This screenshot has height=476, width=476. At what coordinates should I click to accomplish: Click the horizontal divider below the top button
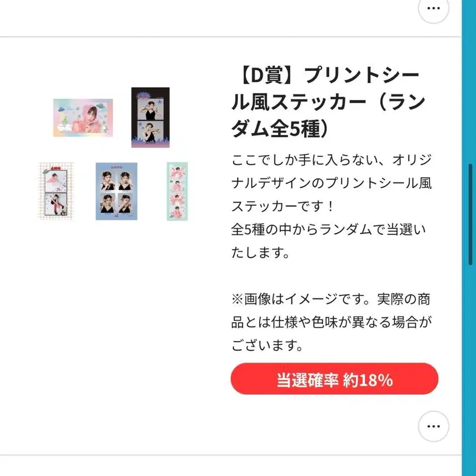click(x=231, y=37)
